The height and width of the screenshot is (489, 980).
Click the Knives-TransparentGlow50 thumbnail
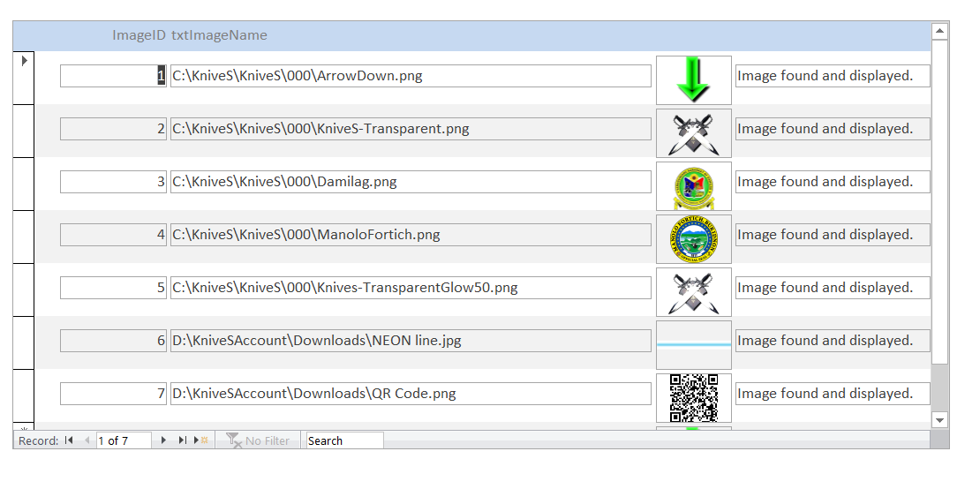[x=694, y=292]
